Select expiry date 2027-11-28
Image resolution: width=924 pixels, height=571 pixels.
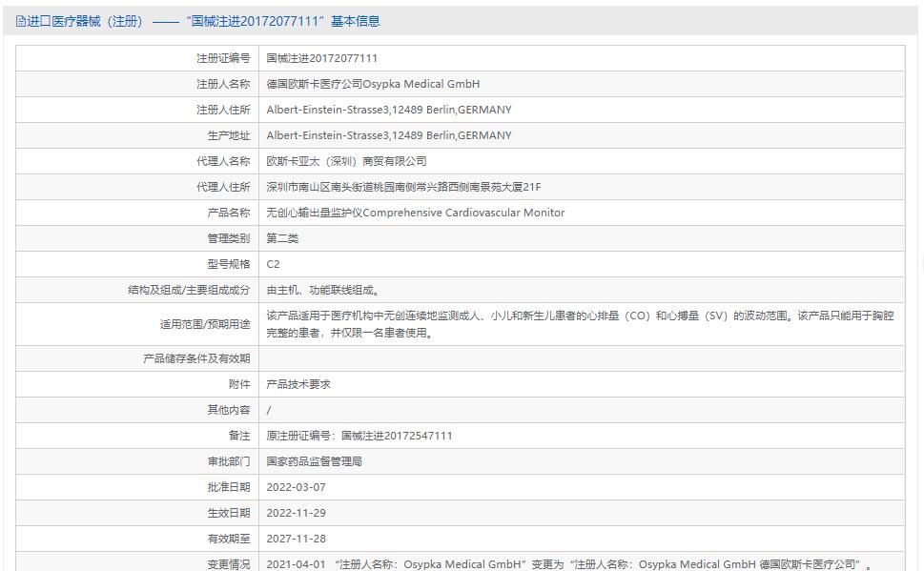[296, 539]
